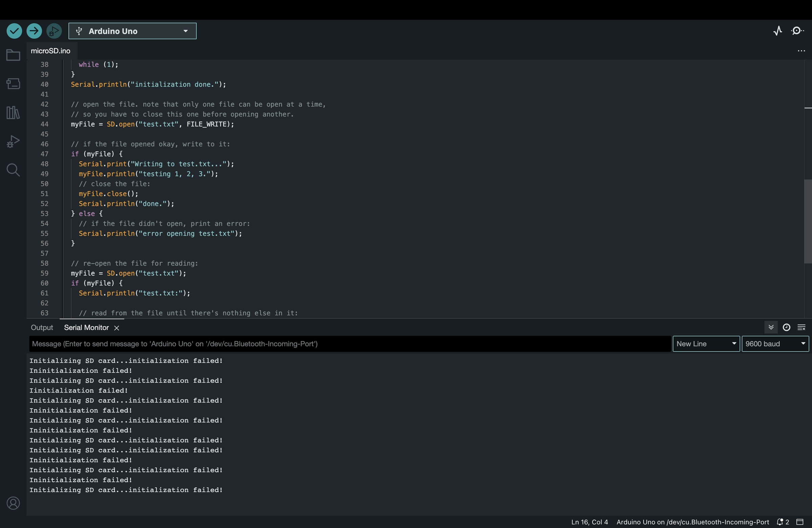Toggle timestamp display in Serial Monitor
812x528 pixels.
point(786,327)
